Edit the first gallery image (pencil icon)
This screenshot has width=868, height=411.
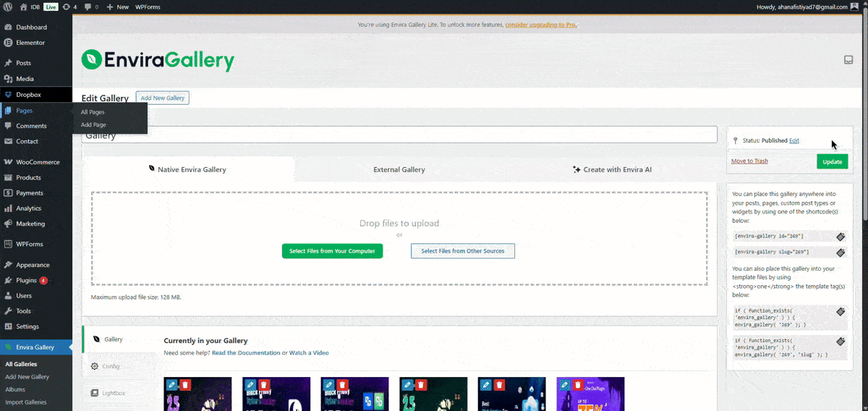tap(172, 385)
